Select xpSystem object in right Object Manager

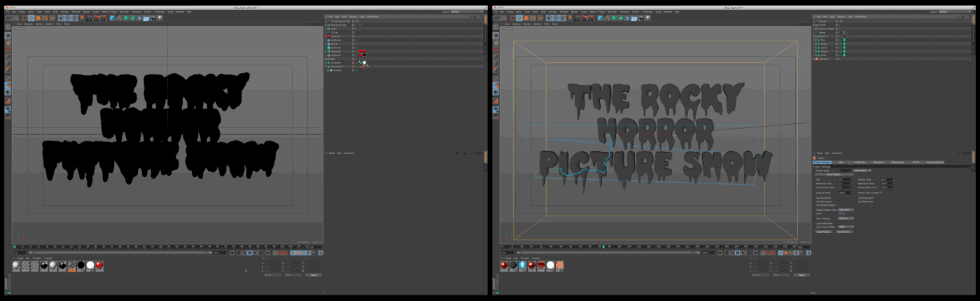click(x=824, y=59)
